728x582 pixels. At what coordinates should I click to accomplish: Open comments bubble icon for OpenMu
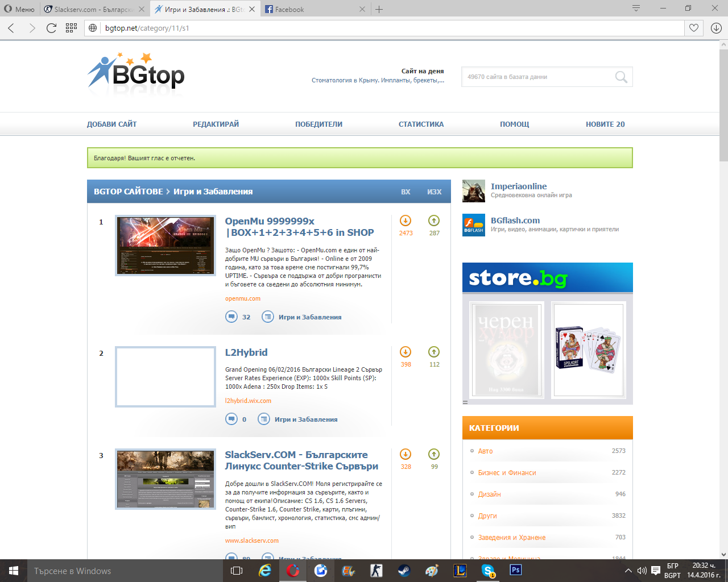(x=231, y=317)
